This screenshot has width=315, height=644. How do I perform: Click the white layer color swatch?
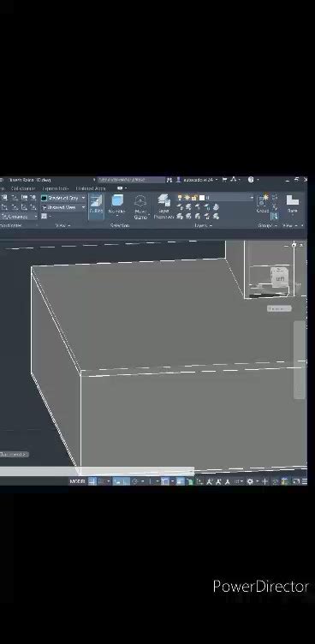click(x=202, y=198)
